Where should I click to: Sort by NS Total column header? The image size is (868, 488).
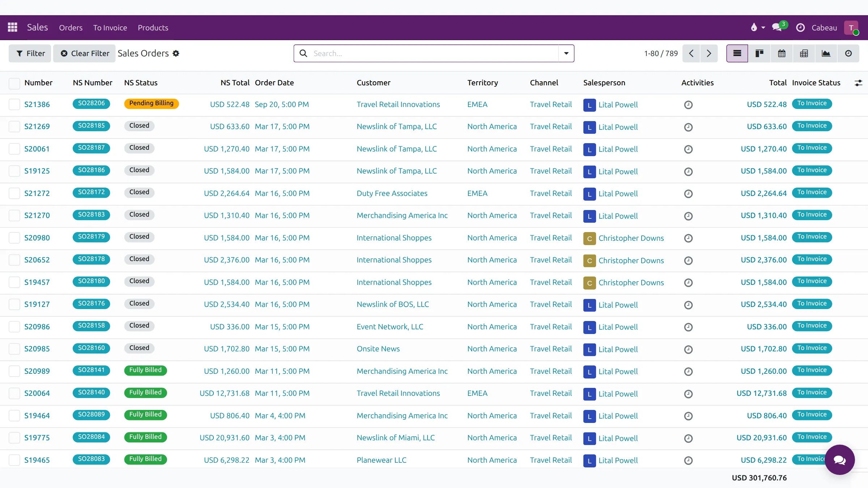(235, 83)
